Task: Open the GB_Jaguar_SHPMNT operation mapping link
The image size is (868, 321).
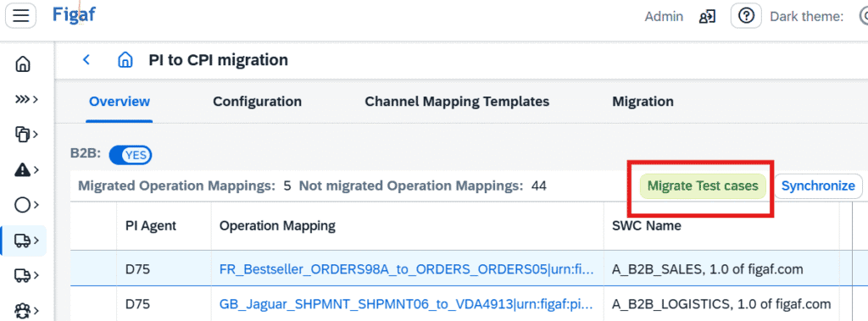Action: click(407, 304)
